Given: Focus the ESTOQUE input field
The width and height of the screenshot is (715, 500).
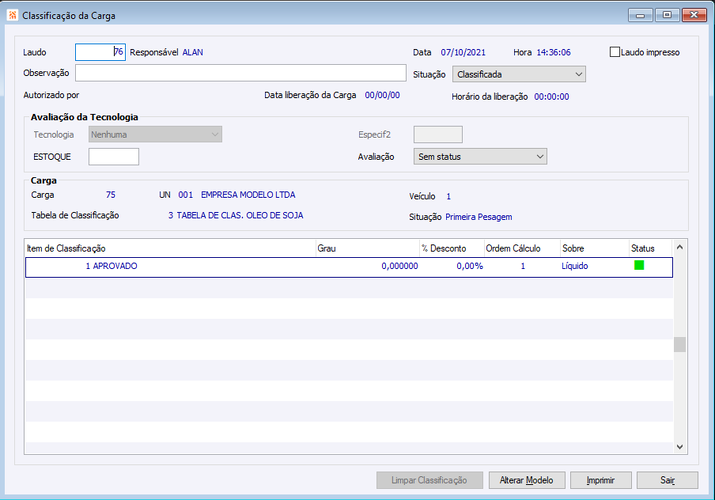Looking at the screenshot, I should point(114,156).
